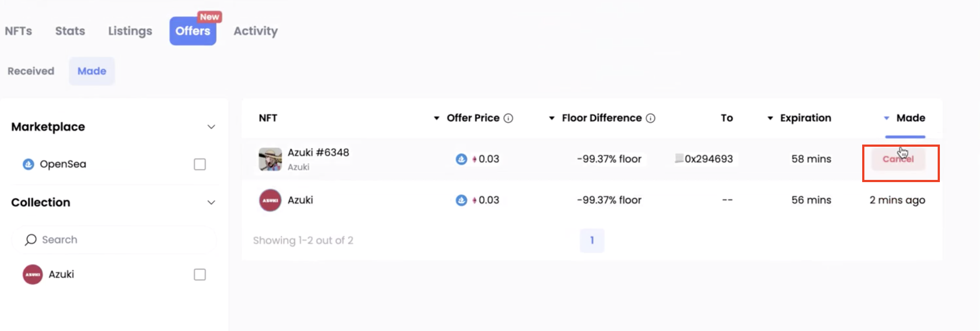Image resolution: width=980 pixels, height=331 pixels.
Task: Go to pagination page 1
Action: tap(592, 240)
